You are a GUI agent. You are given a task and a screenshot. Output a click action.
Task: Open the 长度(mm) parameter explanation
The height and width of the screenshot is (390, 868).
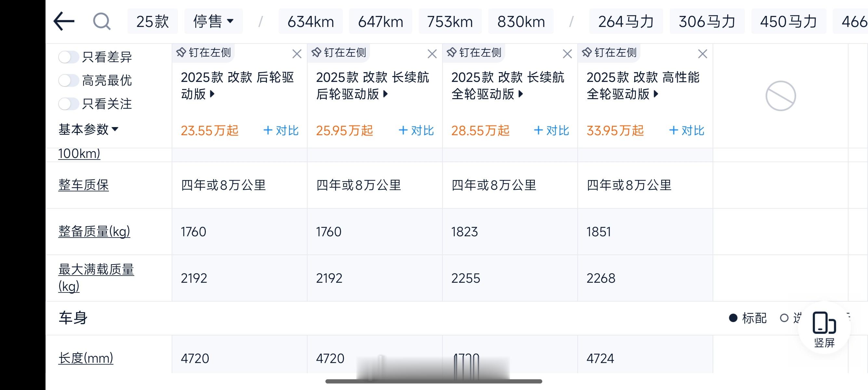[85, 358]
